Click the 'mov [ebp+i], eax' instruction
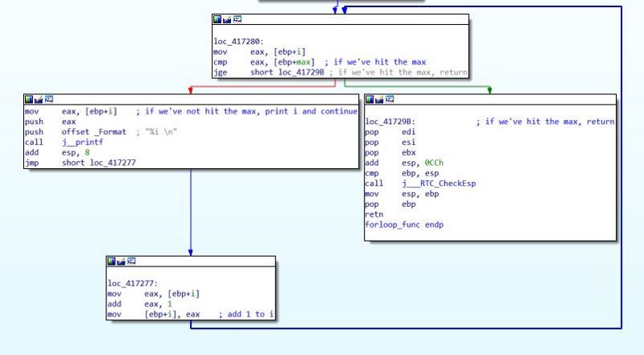This screenshot has height=355, width=644. (154, 314)
